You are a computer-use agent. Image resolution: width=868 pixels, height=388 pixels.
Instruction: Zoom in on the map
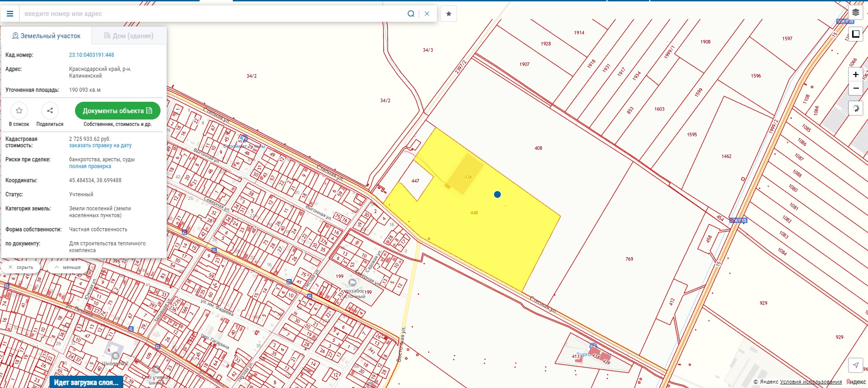point(855,75)
